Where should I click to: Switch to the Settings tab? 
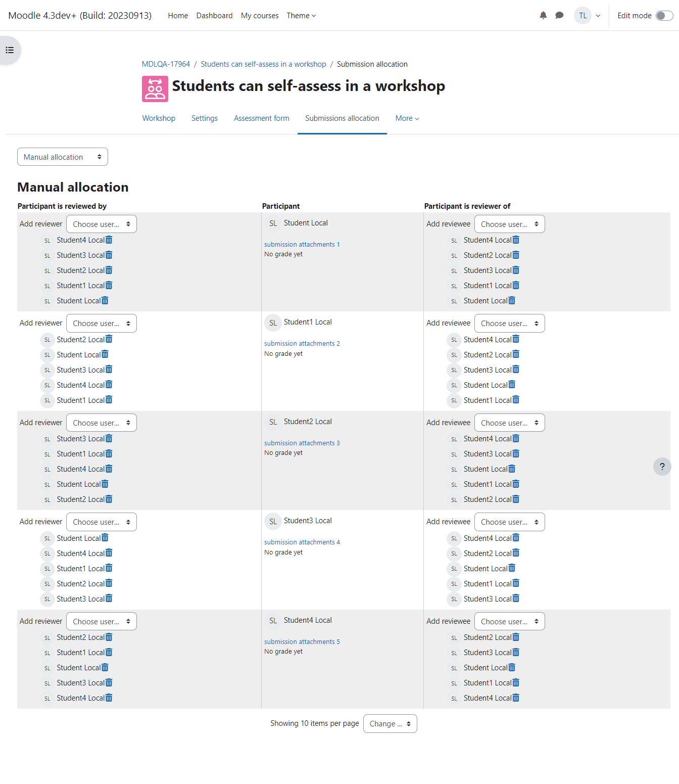[205, 118]
